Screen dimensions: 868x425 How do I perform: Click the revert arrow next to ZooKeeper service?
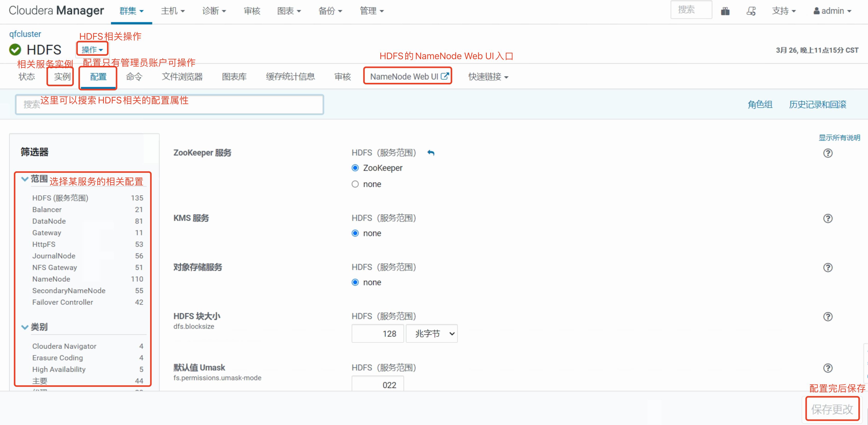pos(431,153)
